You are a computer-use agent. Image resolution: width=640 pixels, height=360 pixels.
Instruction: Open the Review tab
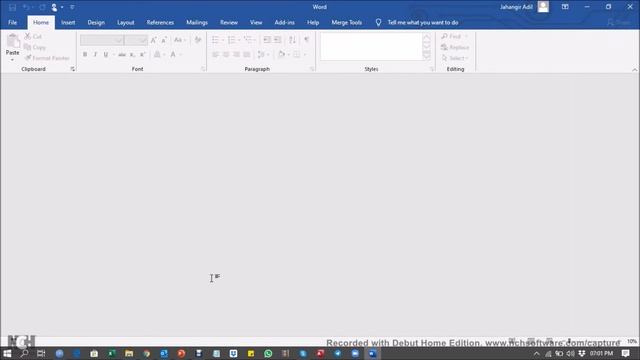coord(229,22)
